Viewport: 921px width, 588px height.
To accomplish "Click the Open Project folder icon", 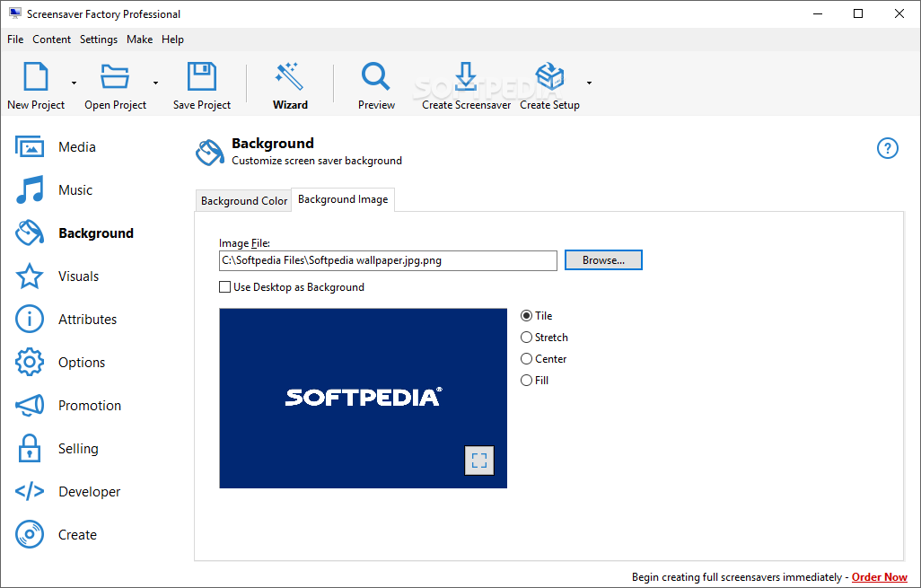I will point(115,77).
